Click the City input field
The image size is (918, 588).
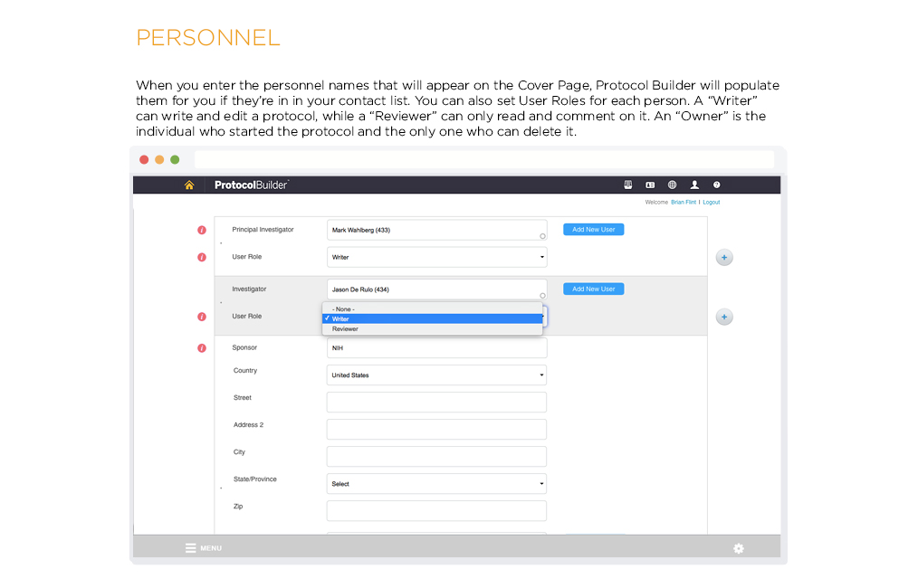(436, 457)
